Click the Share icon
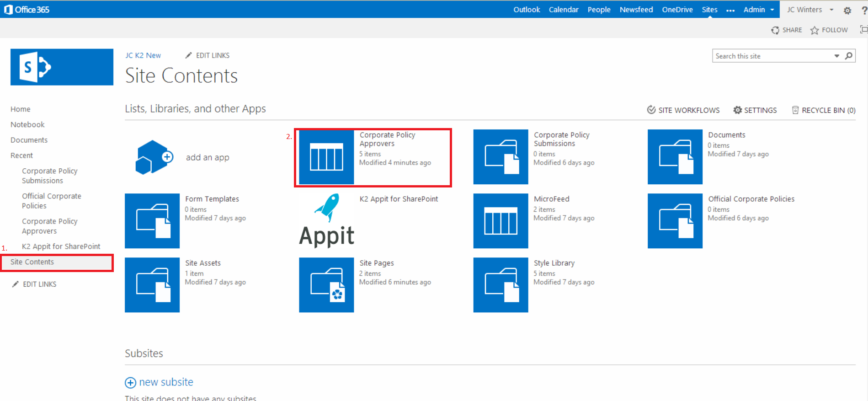The image size is (868, 401). click(775, 30)
